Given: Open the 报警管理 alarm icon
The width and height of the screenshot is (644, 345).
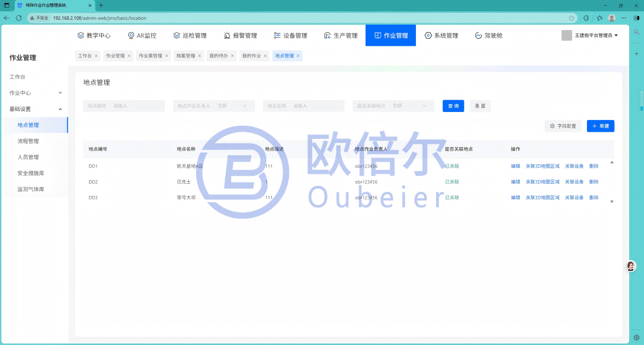Looking at the screenshot, I should [x=227, y=36].
